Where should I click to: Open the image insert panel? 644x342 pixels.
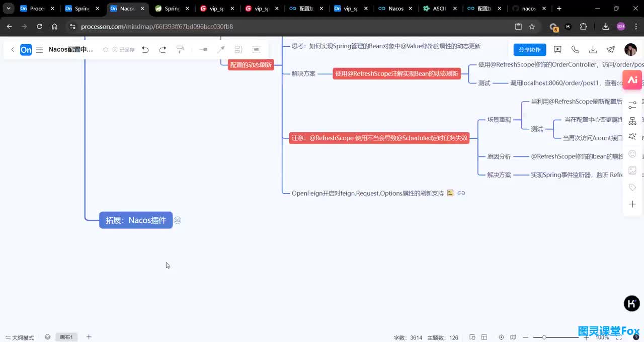point(632,170)
